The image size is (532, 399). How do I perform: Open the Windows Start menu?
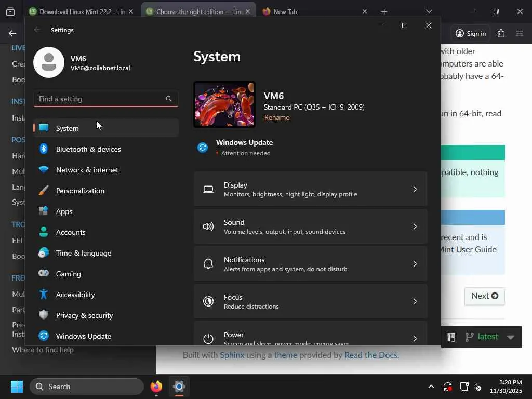[x=17, y=387]
